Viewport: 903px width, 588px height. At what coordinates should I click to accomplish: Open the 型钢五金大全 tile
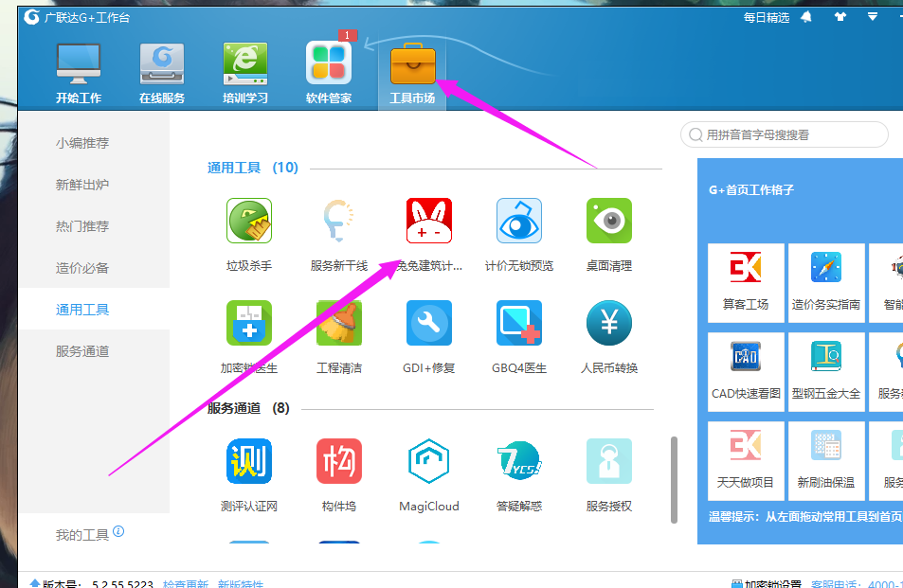coord(826,372)
